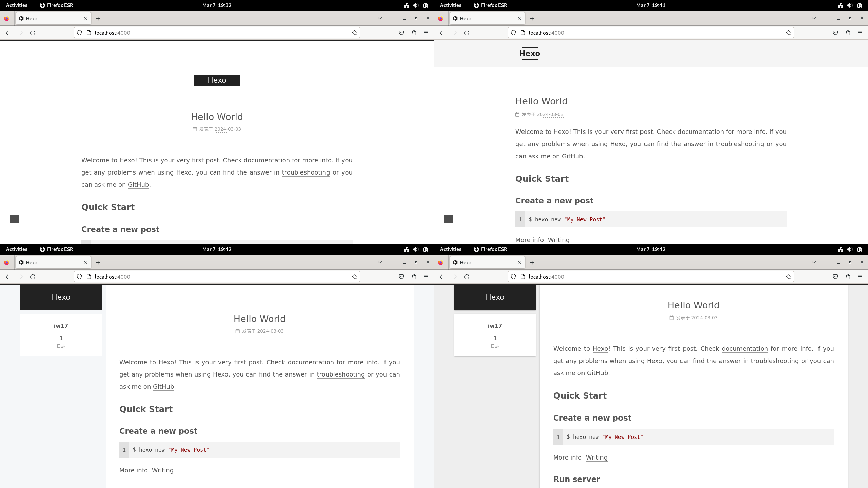Open Firefox ESR app menu in top-right screen
This screenshot has height=488, width=868.
pos(490,5)
